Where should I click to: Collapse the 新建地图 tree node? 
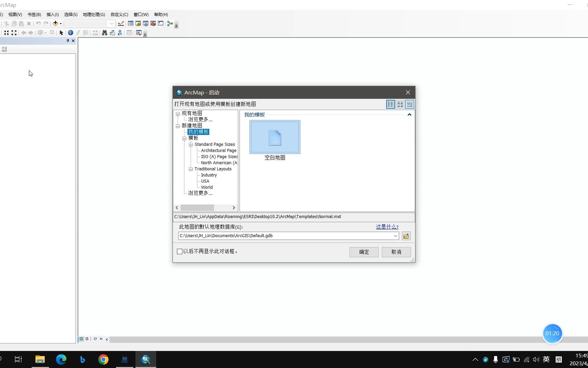click(178, 126)
